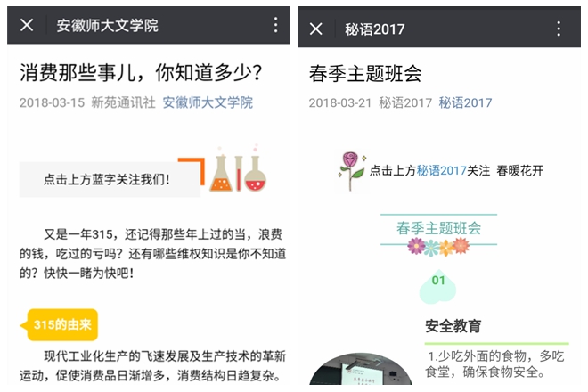588x392 pixels.
Task: Close the 秘语2017 article page
Action: 315,29
